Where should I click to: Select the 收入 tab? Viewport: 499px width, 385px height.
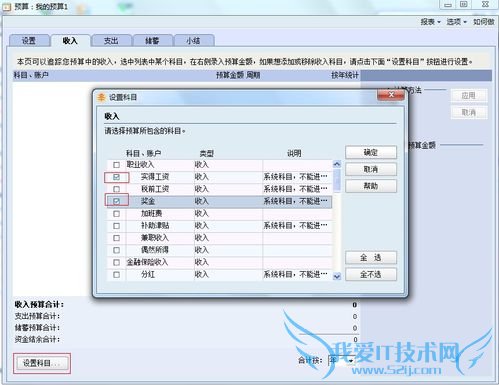pos(70,41)
